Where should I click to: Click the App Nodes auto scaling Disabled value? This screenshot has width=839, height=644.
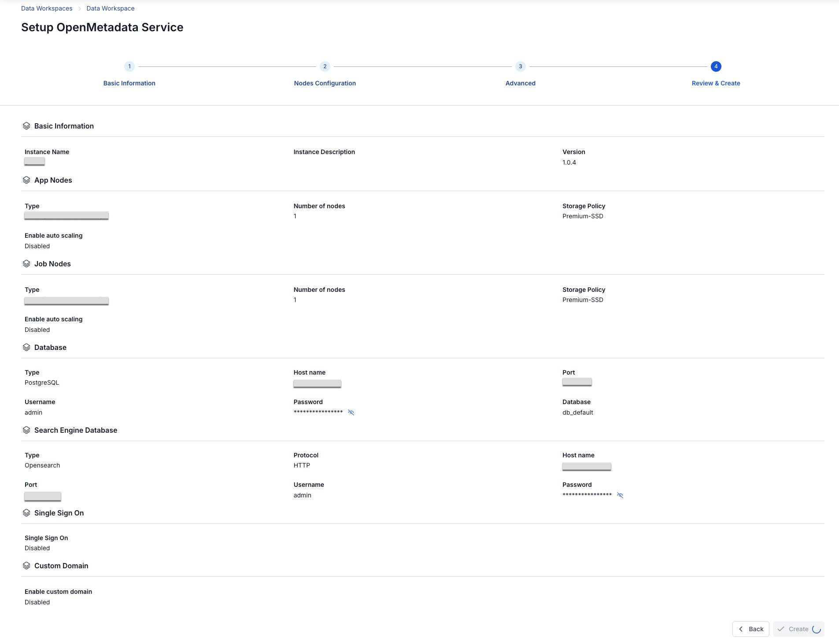[37, 246]
